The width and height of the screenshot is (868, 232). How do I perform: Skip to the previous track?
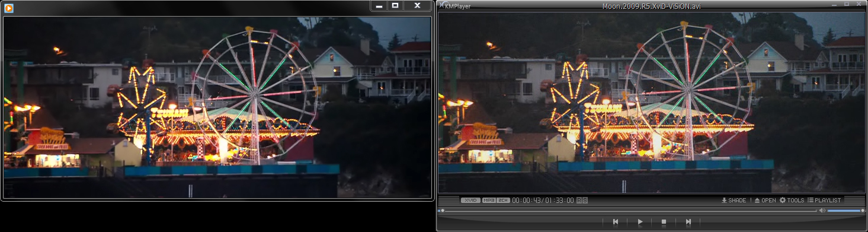click(616, 222)
